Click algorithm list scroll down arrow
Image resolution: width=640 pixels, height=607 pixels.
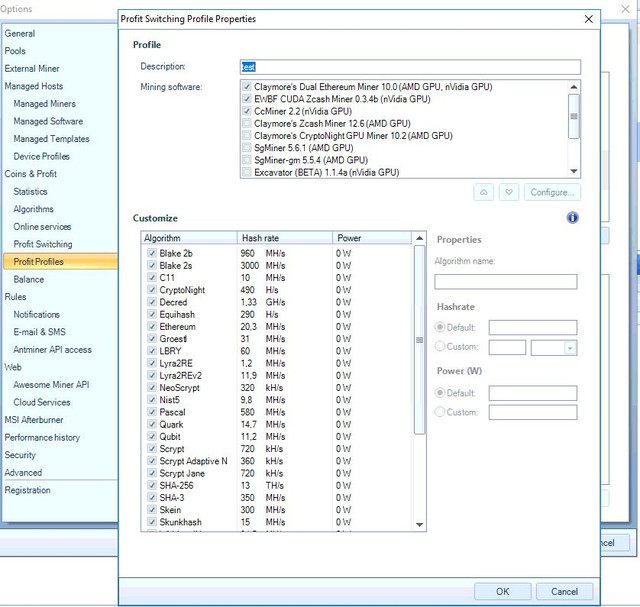tap(419, 525)
